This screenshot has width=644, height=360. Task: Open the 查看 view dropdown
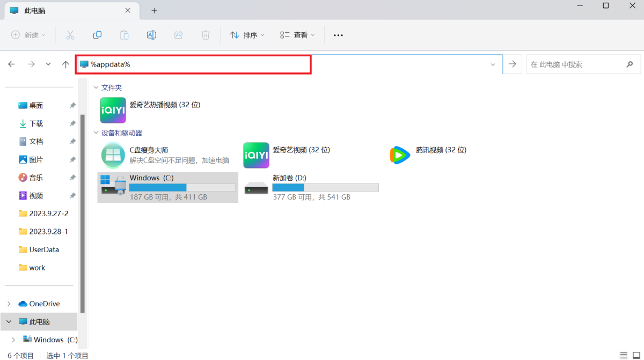point(297,35)
